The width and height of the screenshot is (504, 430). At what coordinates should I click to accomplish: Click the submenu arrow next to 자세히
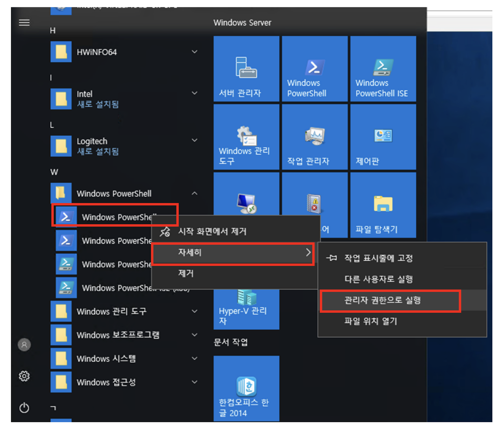pyautogui.click(x=308, y=253)
